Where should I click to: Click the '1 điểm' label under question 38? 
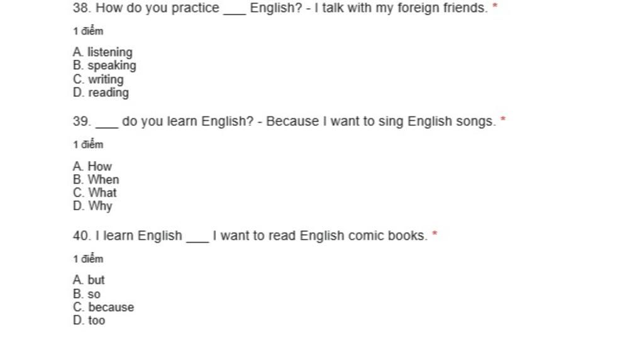88,31
